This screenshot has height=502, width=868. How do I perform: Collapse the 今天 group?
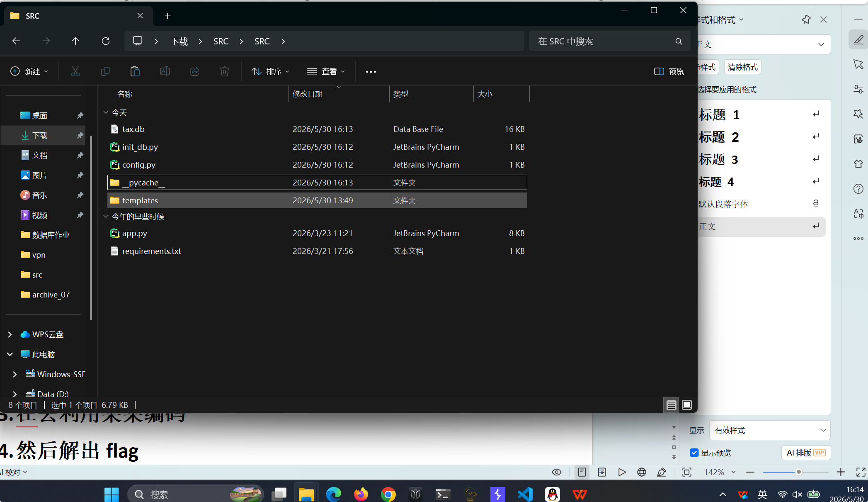click(106, 112)
